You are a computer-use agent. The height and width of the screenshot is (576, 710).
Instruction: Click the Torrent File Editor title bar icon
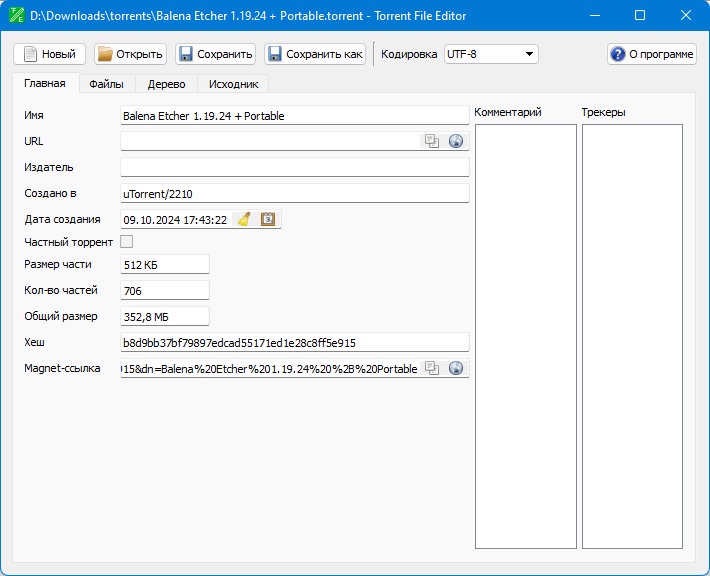(x=16, y=15)
